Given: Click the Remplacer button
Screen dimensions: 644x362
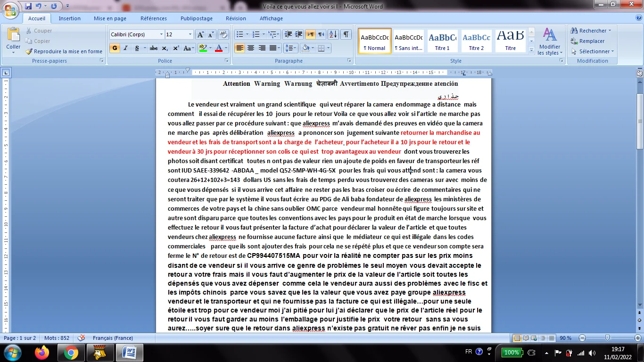Looking at the screenshot, I should pyautogui.click(x=587, y=41).
